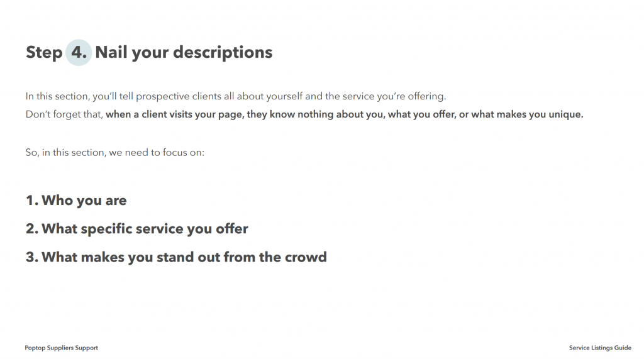The image size is (644, 359).
Task: Select the "Nail your descriptions" heading text
Action: click(x=184, y=52)
